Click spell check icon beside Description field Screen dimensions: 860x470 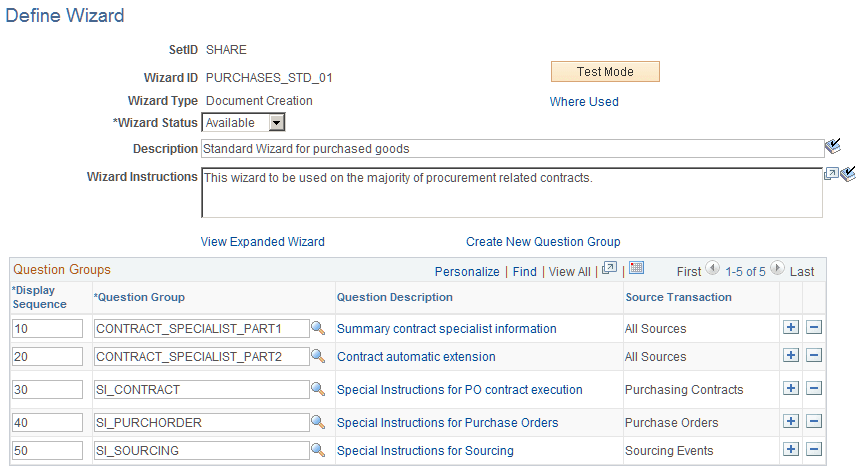pyautogui.click(x=833, y=146)
